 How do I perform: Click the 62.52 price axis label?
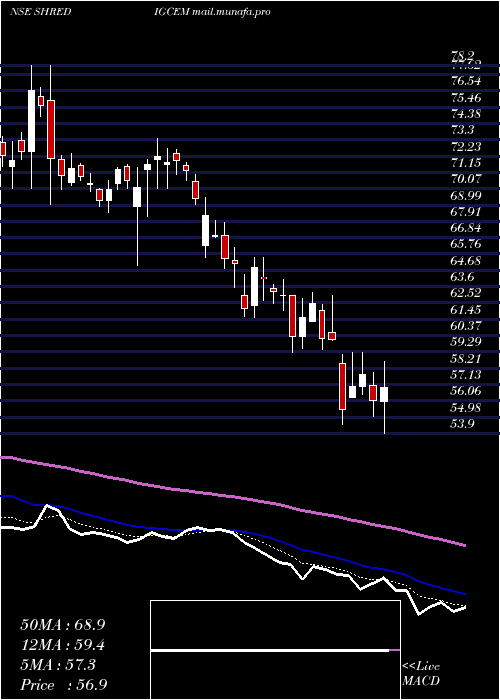tap(466, 293)
